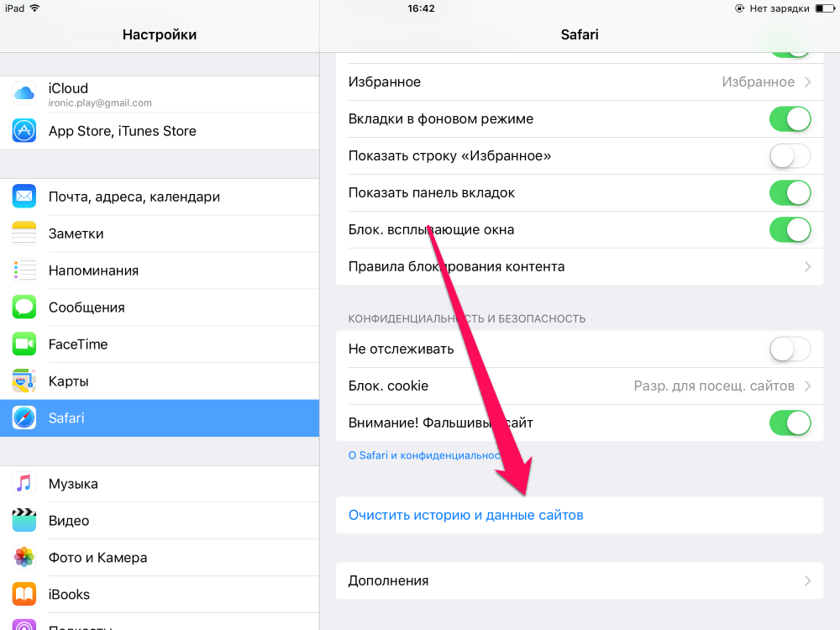Screen dimensions: 840x630
Task: Tap the iCloud cloud icon
Action: (24, 94)
